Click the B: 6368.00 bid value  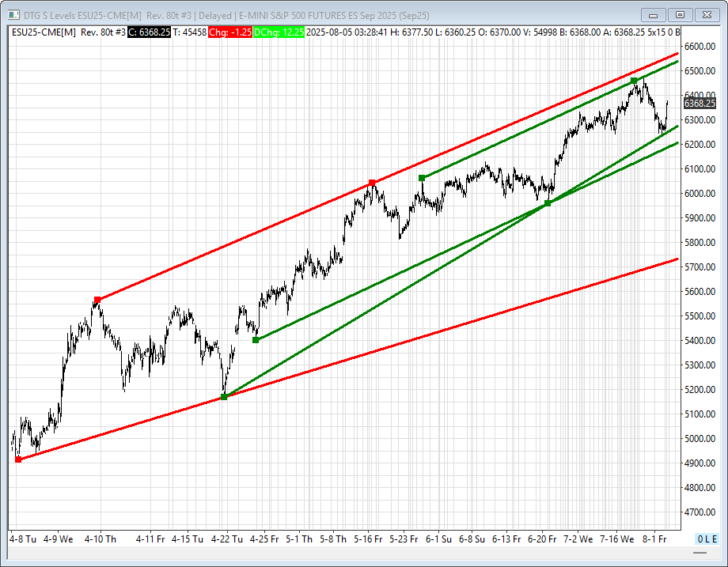(x=580, y=32)
